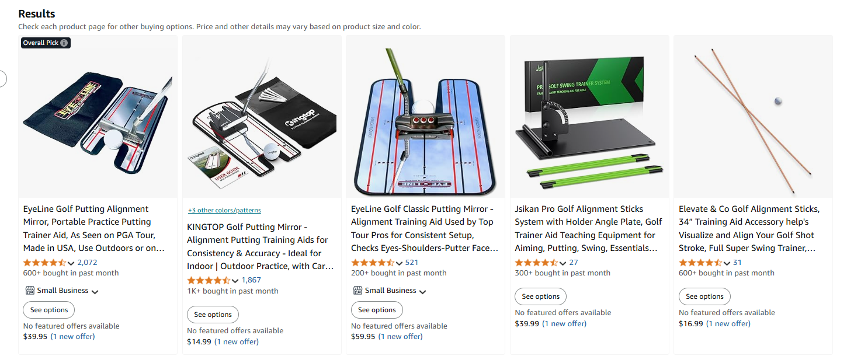
Task: Click star rating of Elevate & Co sticks
Action: [x=700, y=263]
